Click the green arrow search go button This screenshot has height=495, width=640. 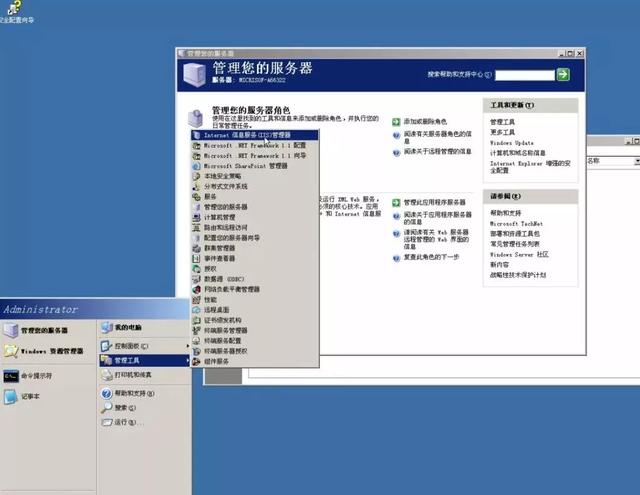pyautogui.click(x=563, y=75)
